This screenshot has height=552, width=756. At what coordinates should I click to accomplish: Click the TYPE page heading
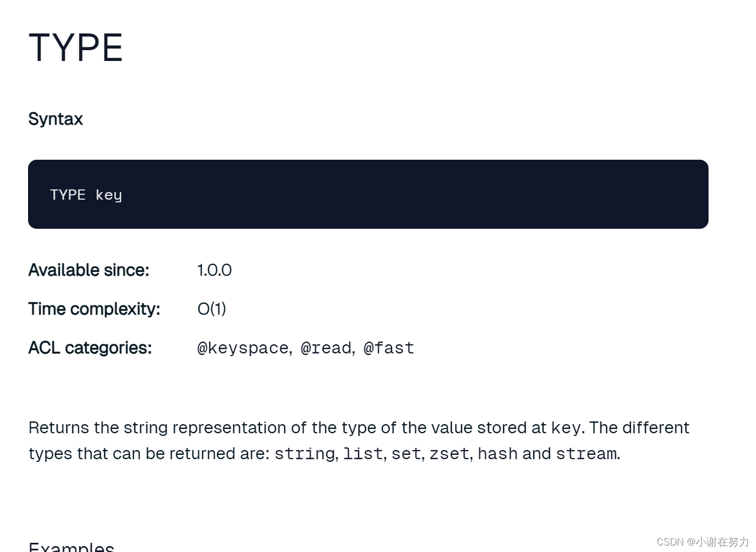(75, 47)
